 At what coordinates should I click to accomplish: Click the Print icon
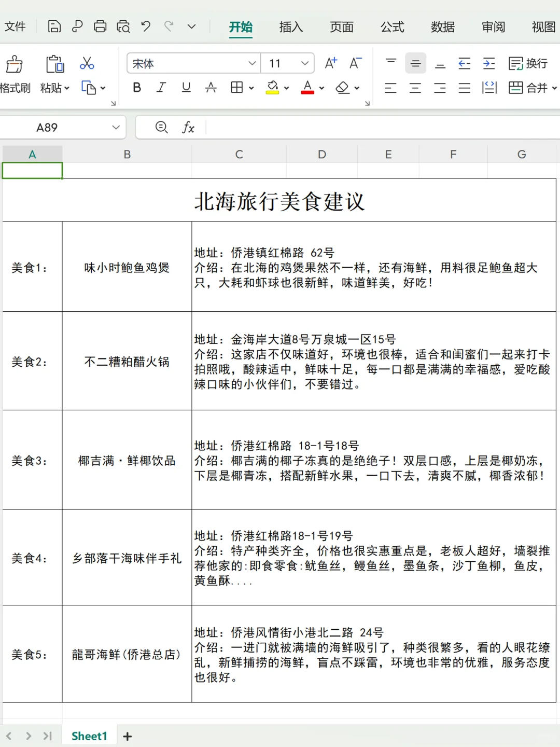(x=100, y=26)
